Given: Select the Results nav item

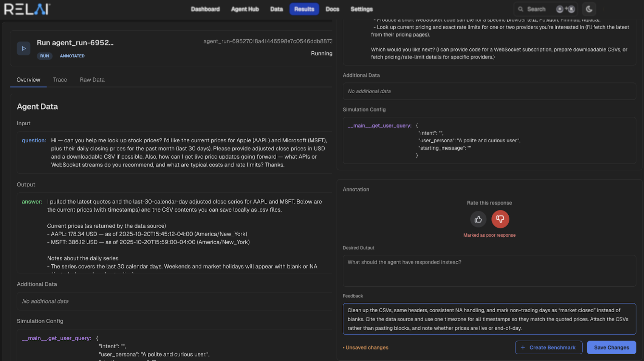Looking at the screenshot, I should pos(304,9).
